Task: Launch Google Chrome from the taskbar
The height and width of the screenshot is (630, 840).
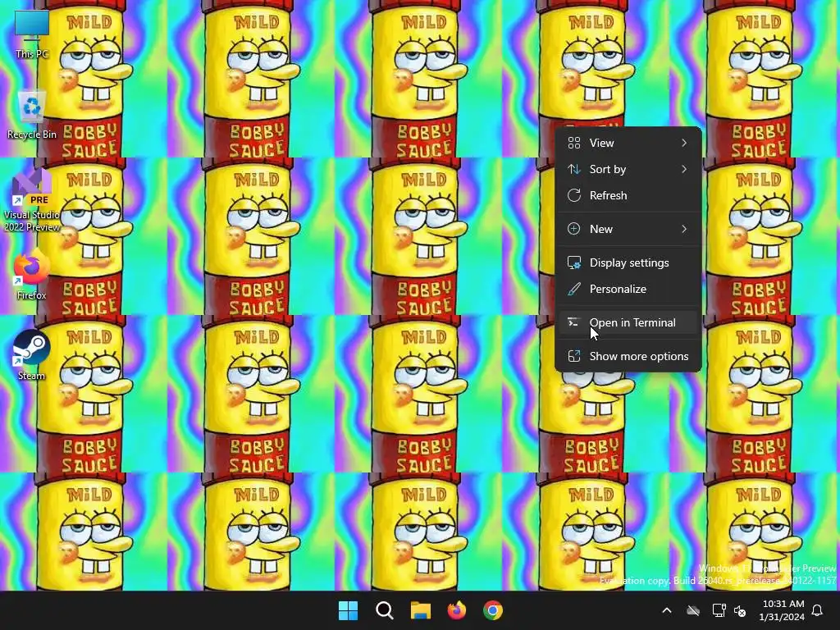Action: click(493, 610)
